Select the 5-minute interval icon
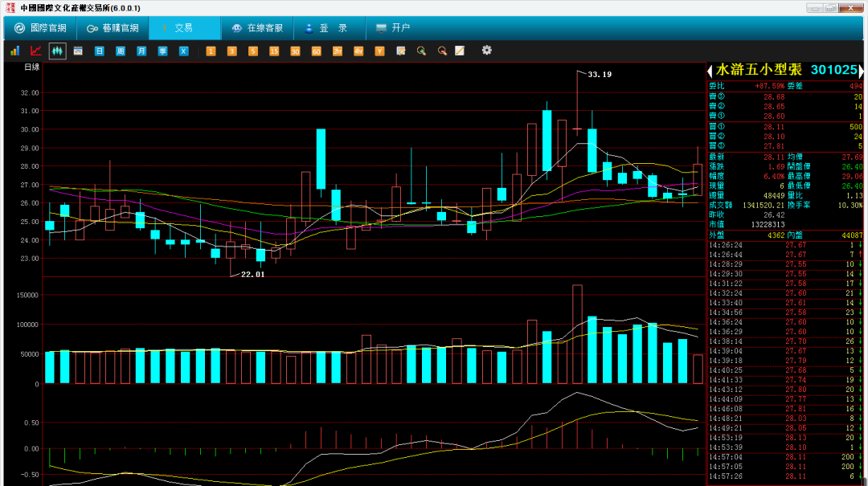Viewport: 868px width, 486px height. 252,51
